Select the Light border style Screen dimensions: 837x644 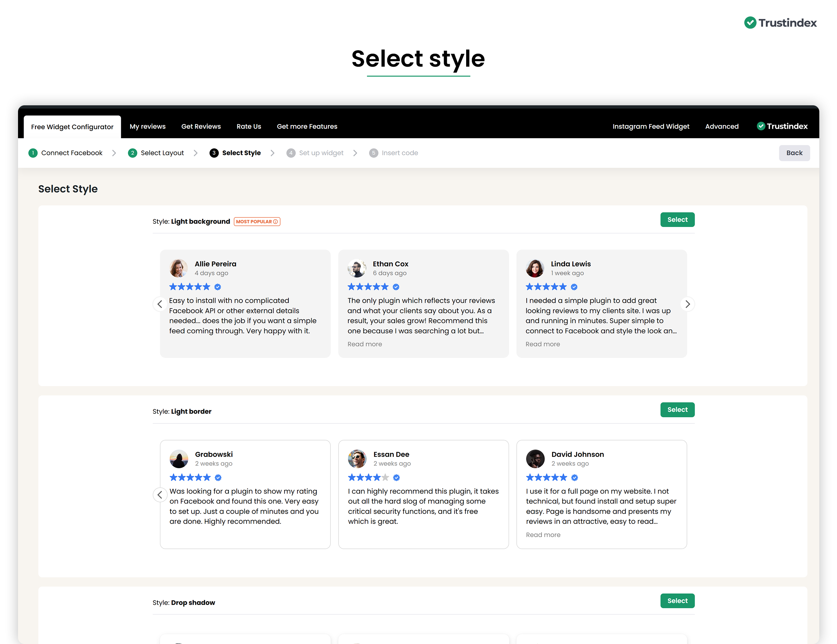point(677,409)
